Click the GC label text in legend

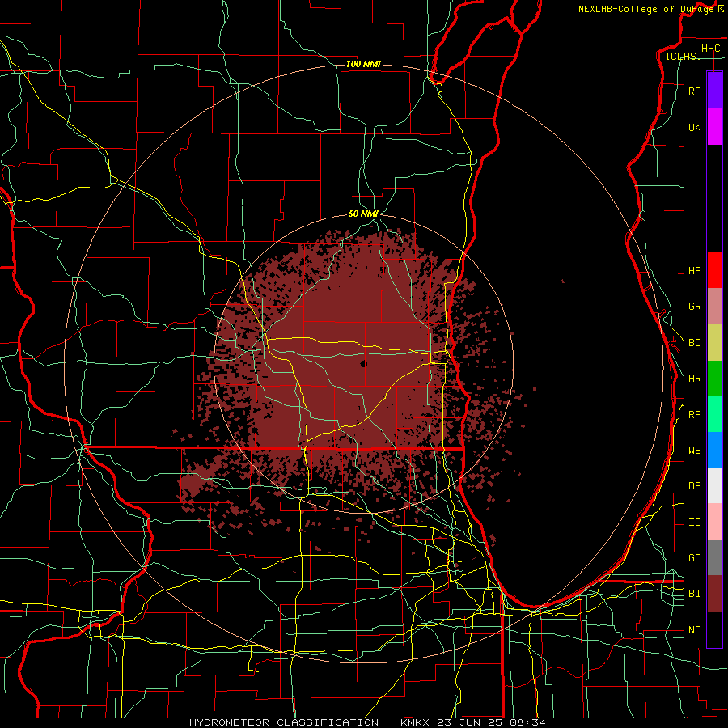click(694, 558)
